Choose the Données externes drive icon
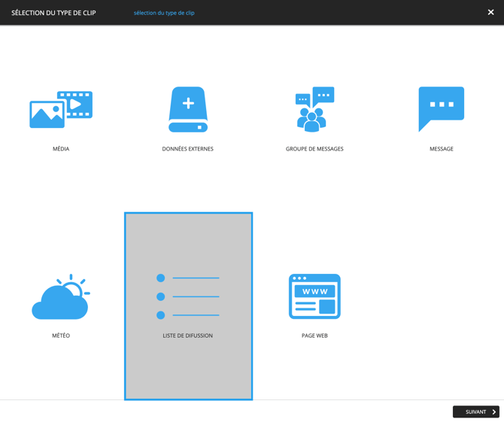Screen dimensions: 504x422 [188, 109]
